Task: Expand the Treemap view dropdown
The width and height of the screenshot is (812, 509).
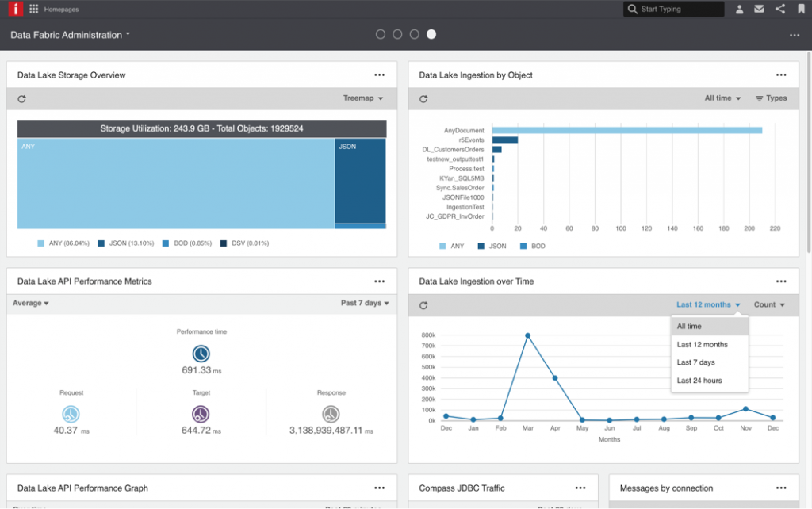Action: pos(362,98)
